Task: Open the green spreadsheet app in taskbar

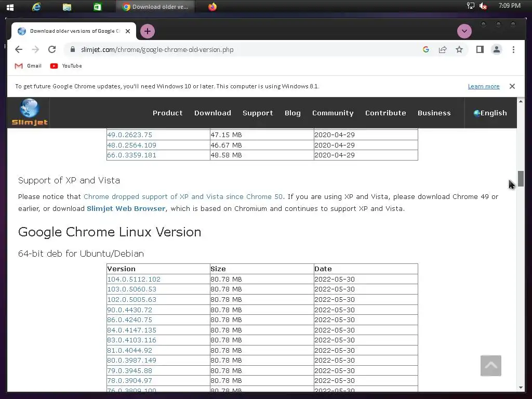Action: 98,7
